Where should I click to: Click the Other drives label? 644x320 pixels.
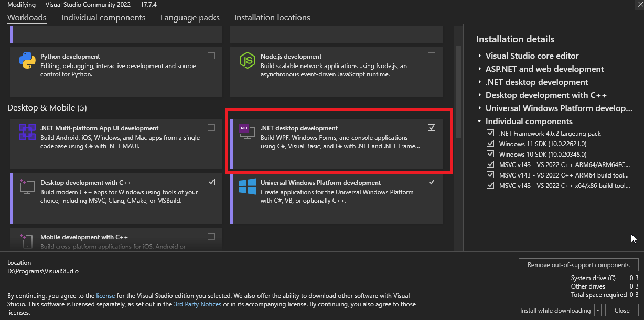coord(588,286)
